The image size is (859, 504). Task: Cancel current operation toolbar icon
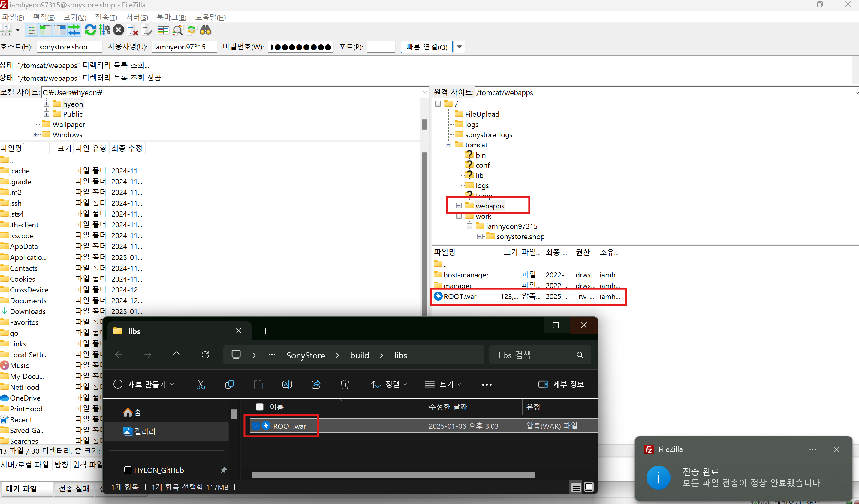pyautogui.click(x=118, y=30)
